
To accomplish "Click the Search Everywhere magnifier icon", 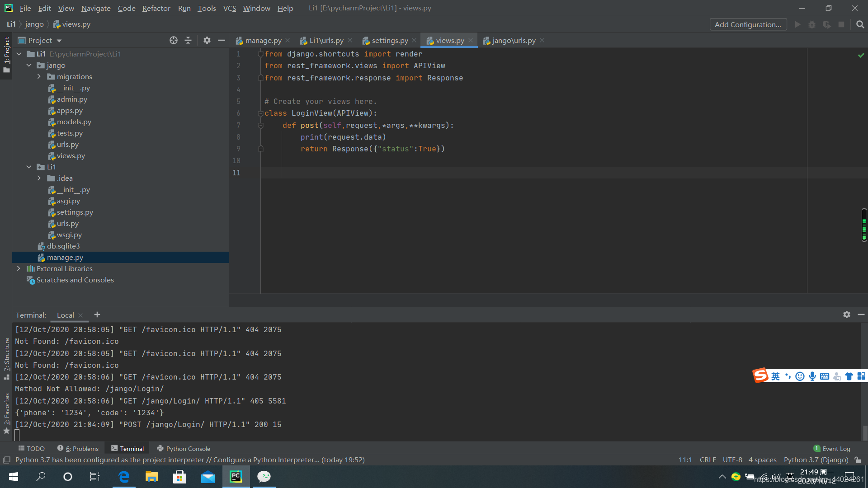I will (860, 24).
